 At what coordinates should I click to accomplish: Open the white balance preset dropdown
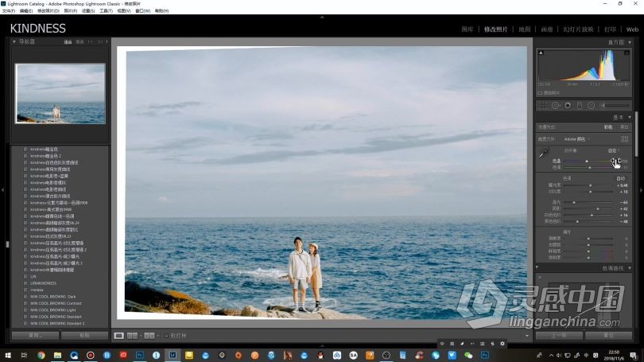click(x=613, y=150)
